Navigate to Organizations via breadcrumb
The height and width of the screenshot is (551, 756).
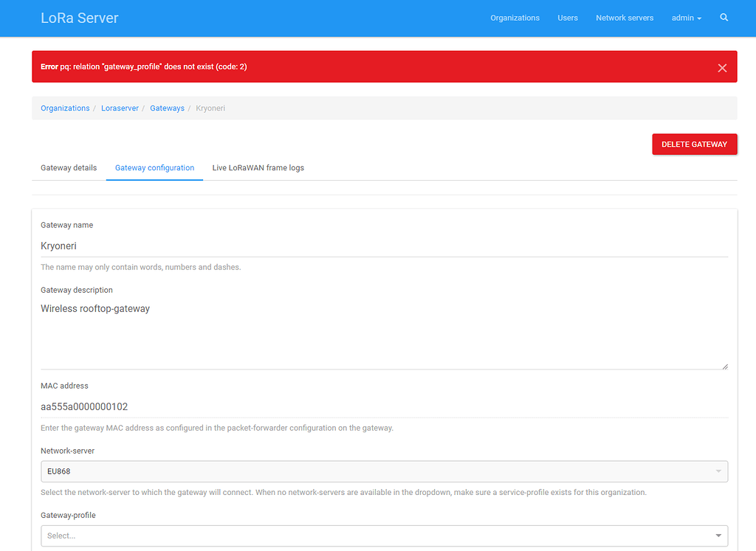[x=65, y=108]
